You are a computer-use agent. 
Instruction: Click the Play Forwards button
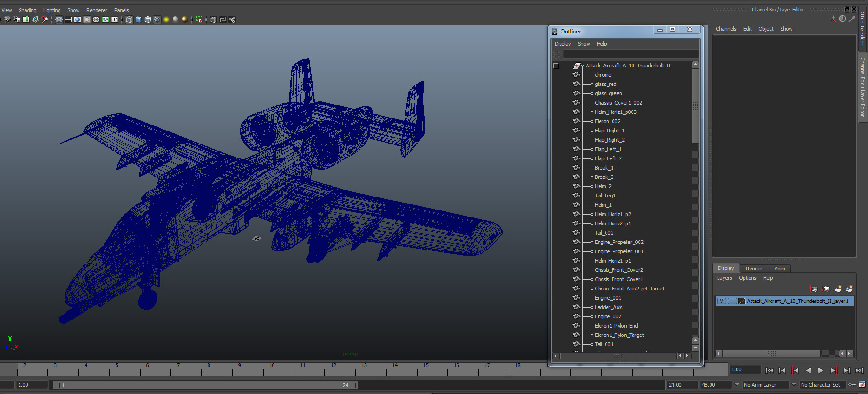(x=821, y=370)
